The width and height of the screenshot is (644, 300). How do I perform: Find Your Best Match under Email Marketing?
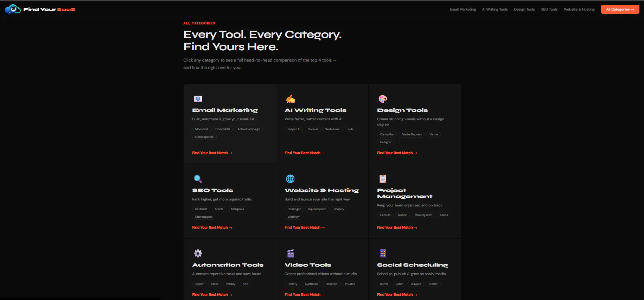[212, 153]
